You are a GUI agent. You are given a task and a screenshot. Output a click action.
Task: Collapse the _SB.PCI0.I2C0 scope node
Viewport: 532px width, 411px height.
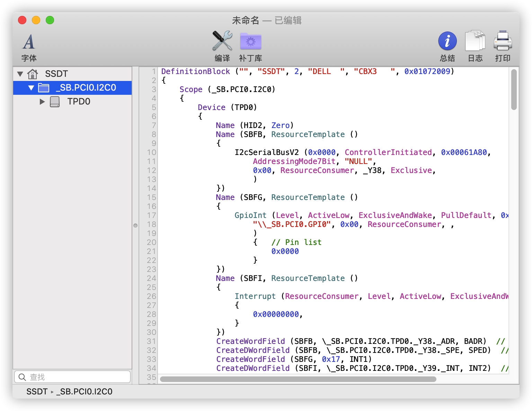pyautogui.click(x=31, y=88)
